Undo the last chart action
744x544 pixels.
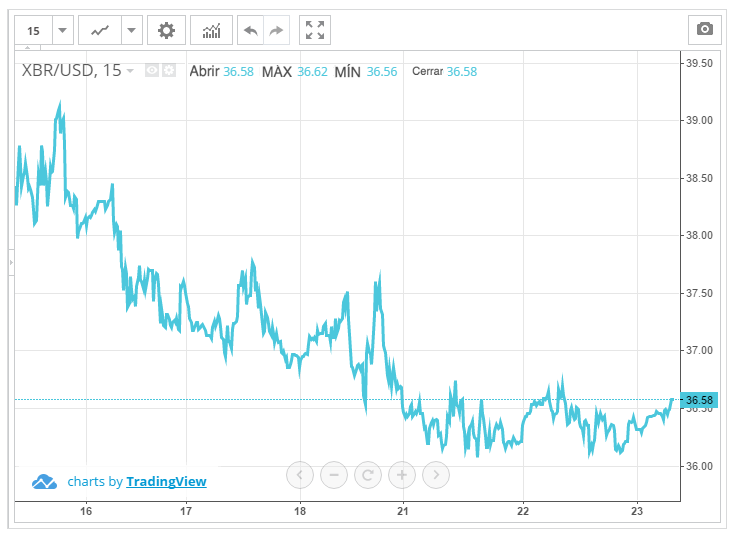point(250,30)
